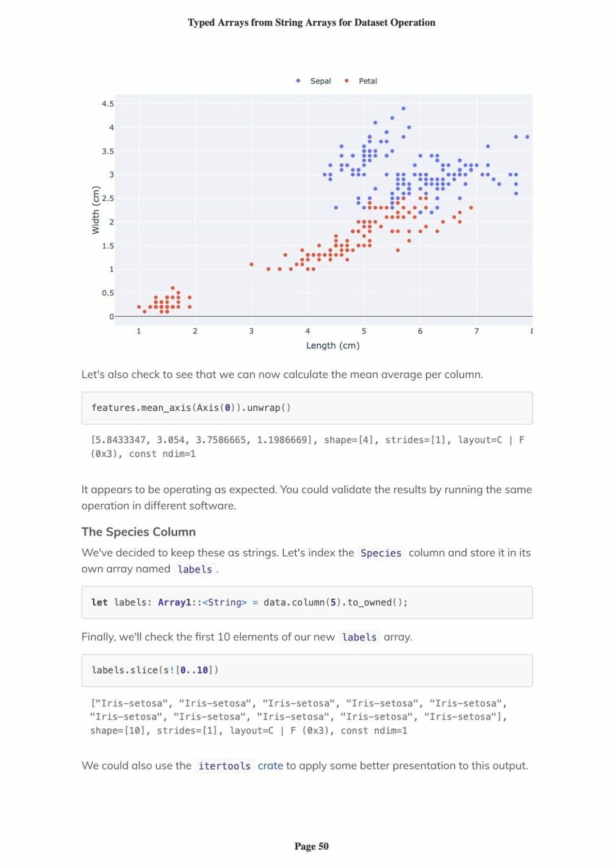Click the "Length (cm)" x-axis title

coord(332,345)
